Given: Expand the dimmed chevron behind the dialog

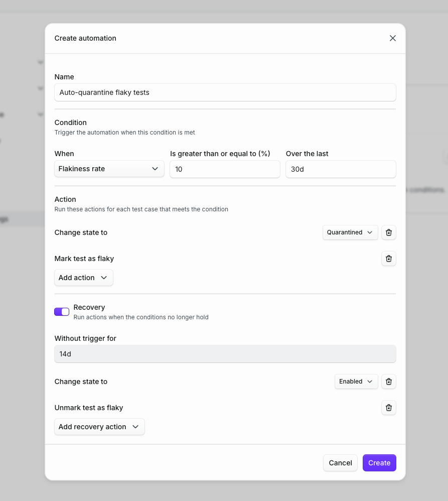Looking at the screenshot, I should point(40,62).
